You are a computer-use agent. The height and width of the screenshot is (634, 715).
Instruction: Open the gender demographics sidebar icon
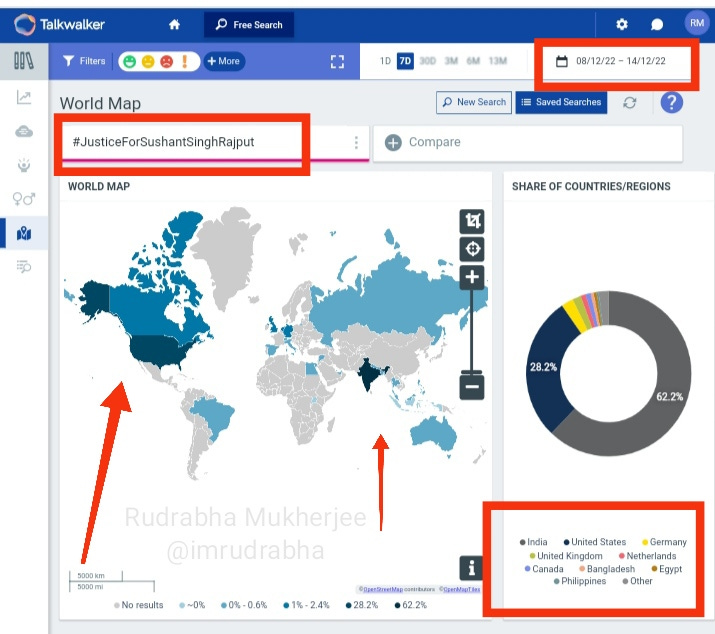24,199
